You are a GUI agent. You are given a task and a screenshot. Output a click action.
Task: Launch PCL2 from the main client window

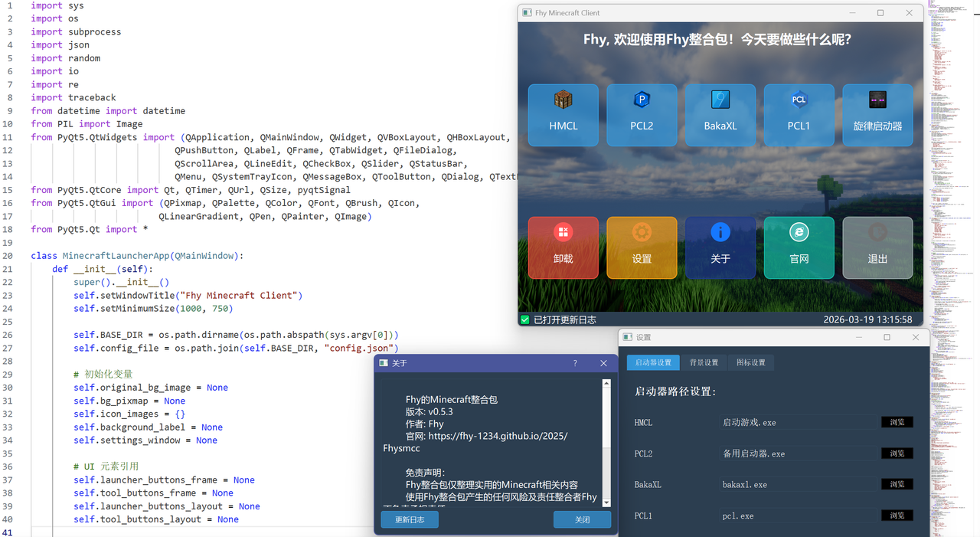(642, 115)
